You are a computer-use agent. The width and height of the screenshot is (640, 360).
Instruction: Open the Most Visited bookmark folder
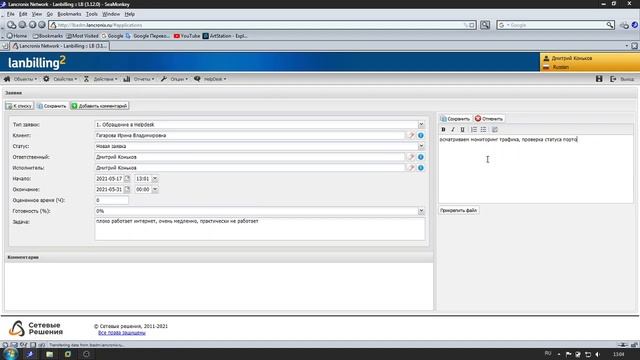tap(82, 36)
